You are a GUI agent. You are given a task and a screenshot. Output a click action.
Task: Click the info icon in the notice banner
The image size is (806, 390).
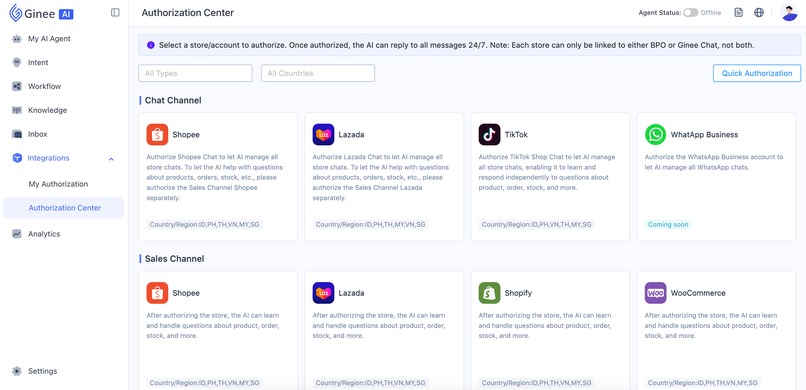pos(151,45)
